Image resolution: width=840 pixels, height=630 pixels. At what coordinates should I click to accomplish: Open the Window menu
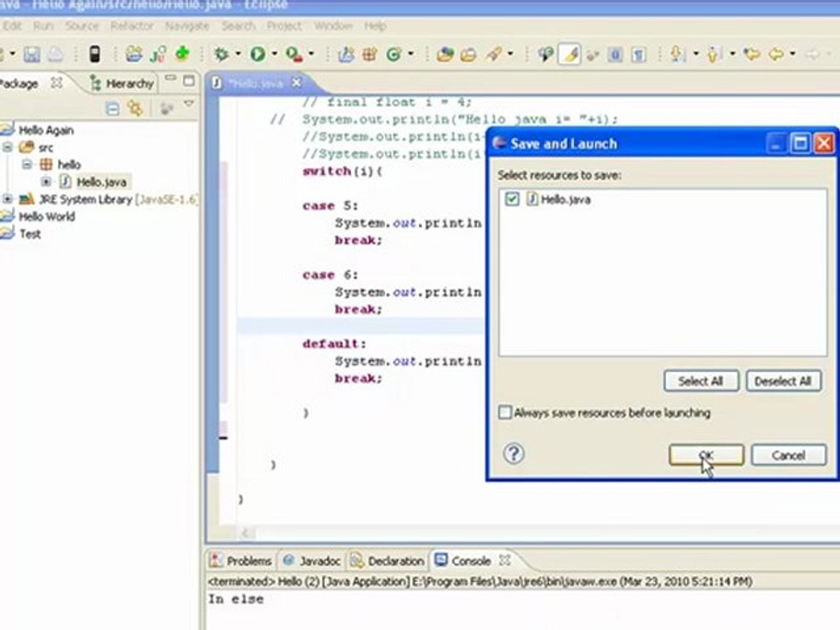333,25
